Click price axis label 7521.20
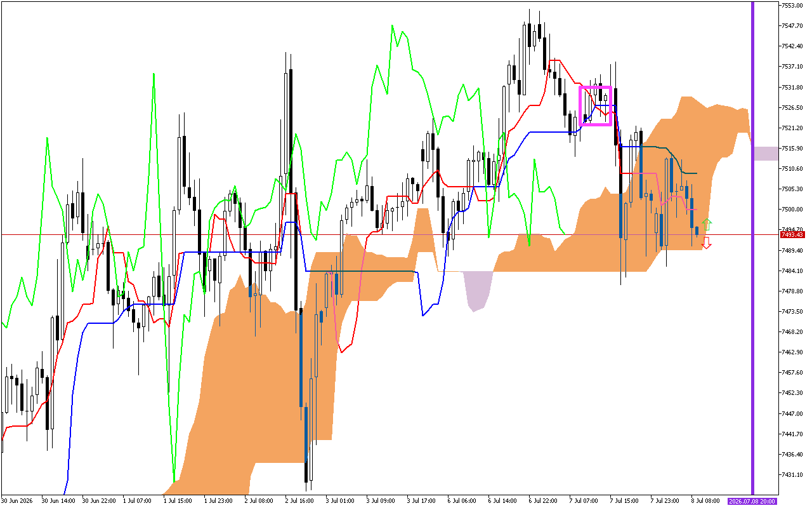The width and height of the screenshot is (812, 508). click(791, 128)
